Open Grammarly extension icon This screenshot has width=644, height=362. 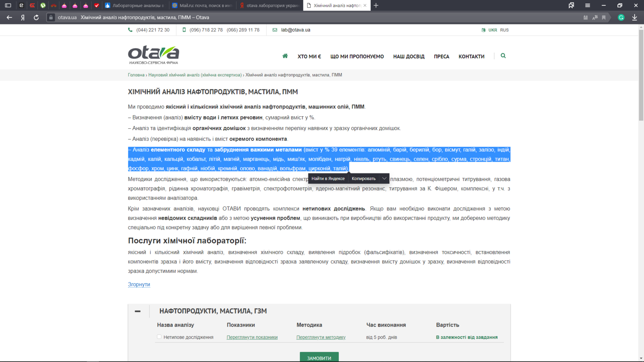coord(621,18)
